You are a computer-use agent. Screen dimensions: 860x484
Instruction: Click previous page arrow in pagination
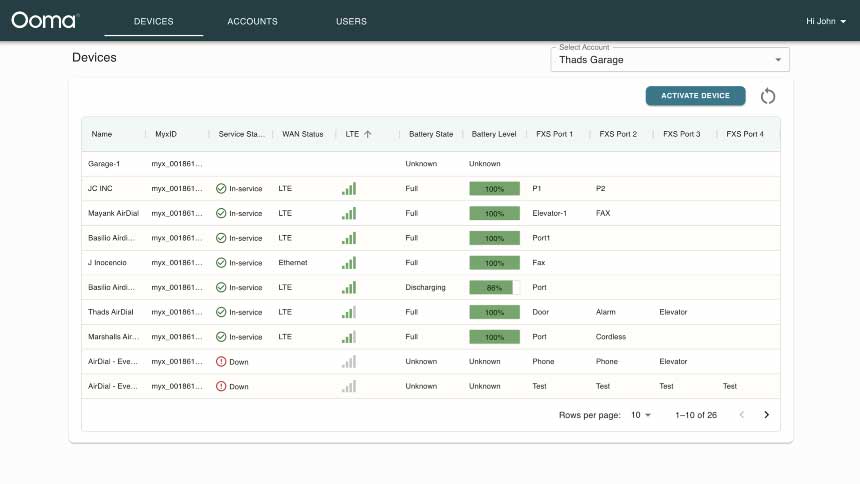pyautogui.click(x=741, y=414)
